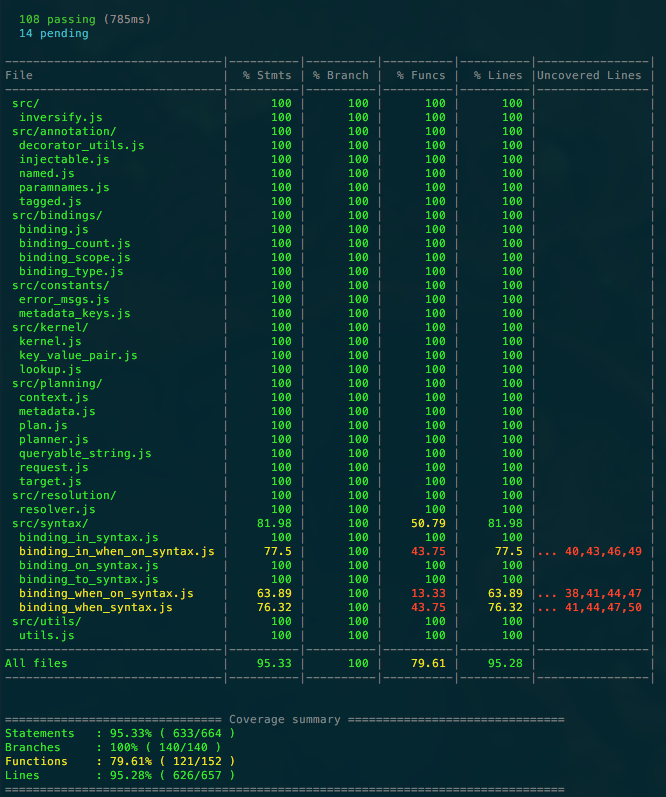Select the 'binding_in_syntax.js' file name
The width and height of the screenshot is (666, 797).
pyautogui.click(x=89, y=537)
